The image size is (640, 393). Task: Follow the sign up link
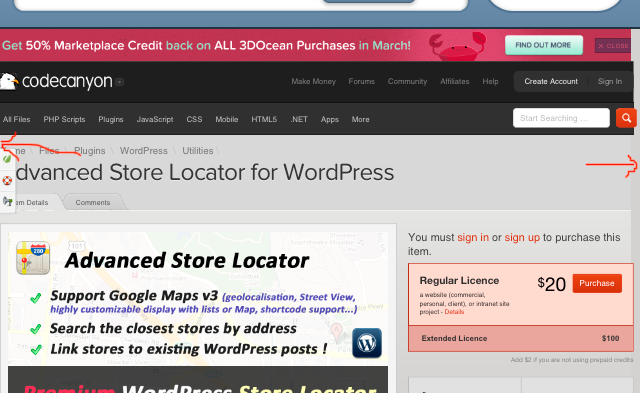[x=522, y=238]
